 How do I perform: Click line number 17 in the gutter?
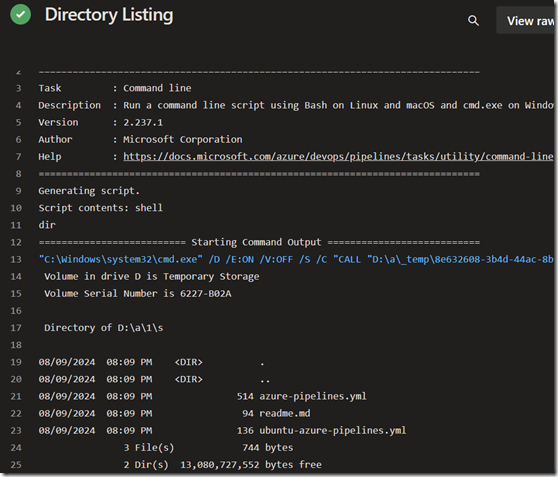16,328
